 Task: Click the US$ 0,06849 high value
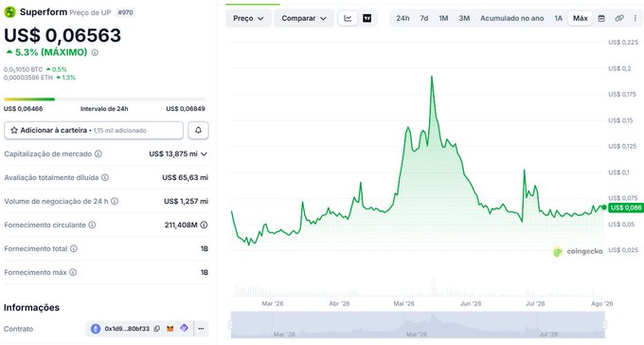click(186, 109)
